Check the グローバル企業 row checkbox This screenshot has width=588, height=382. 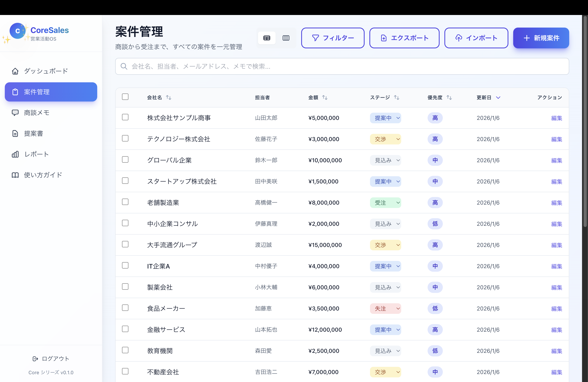(125, 160)
